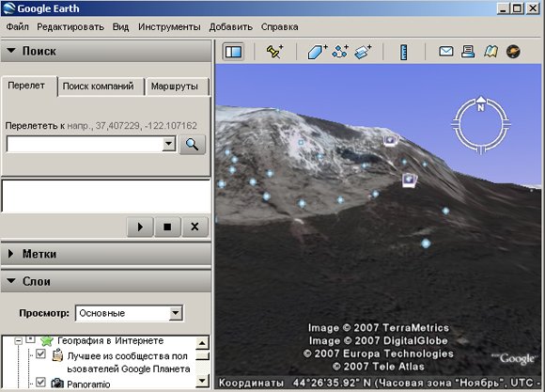
Task: Maximize the Google Earth window
Action: coord(517,8)
